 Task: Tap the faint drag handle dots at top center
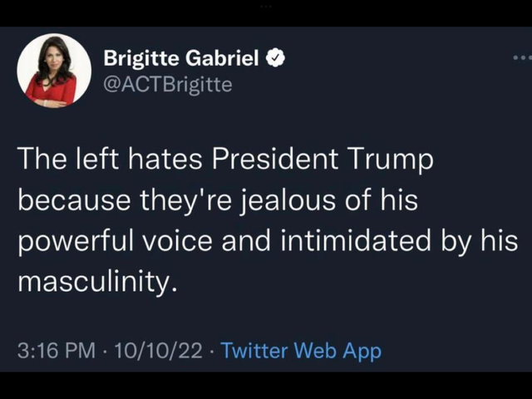(x=266, y=6)
